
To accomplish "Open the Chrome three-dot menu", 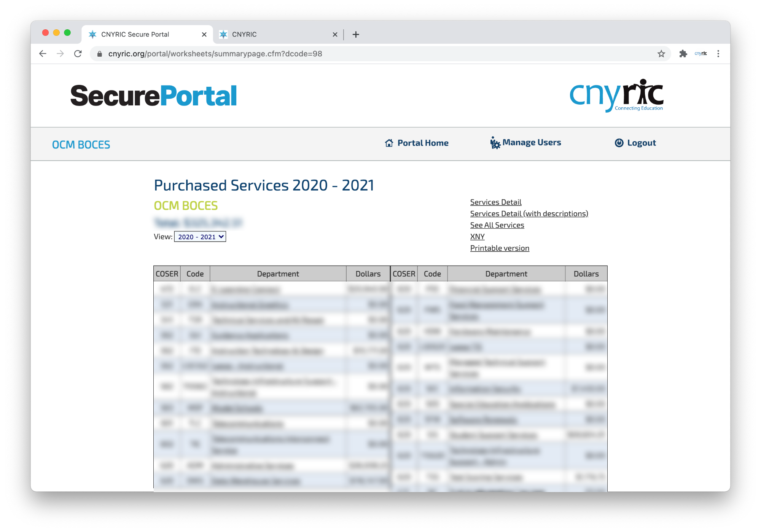I will (718, 54).
